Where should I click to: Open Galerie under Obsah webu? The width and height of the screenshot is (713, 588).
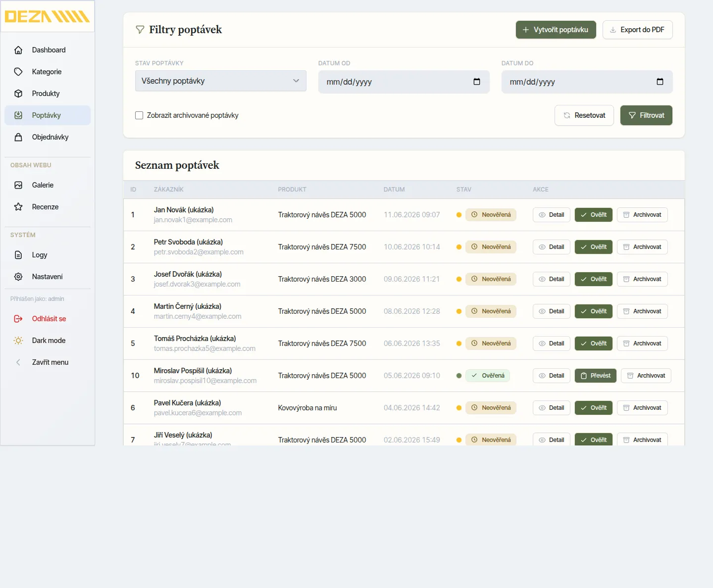[x=48, y=185]
